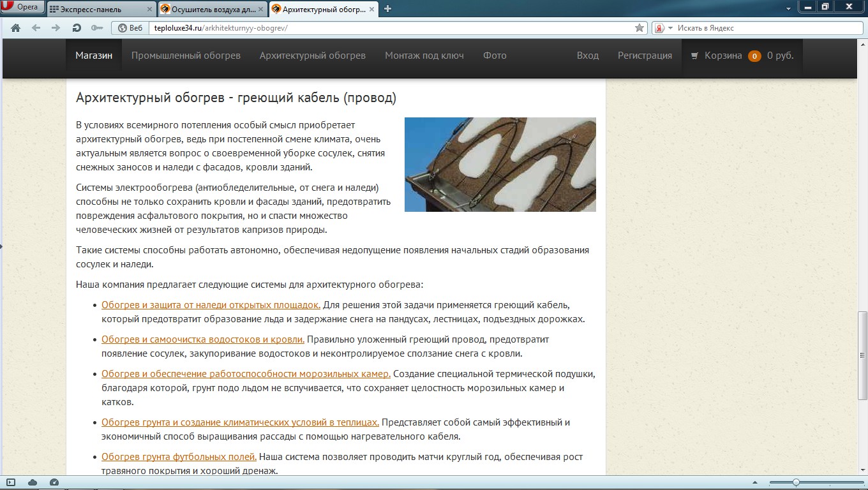Click sentence Наша компания предлагает следующие системы
This screenshot has width=868, height=490.
point(250,285)
